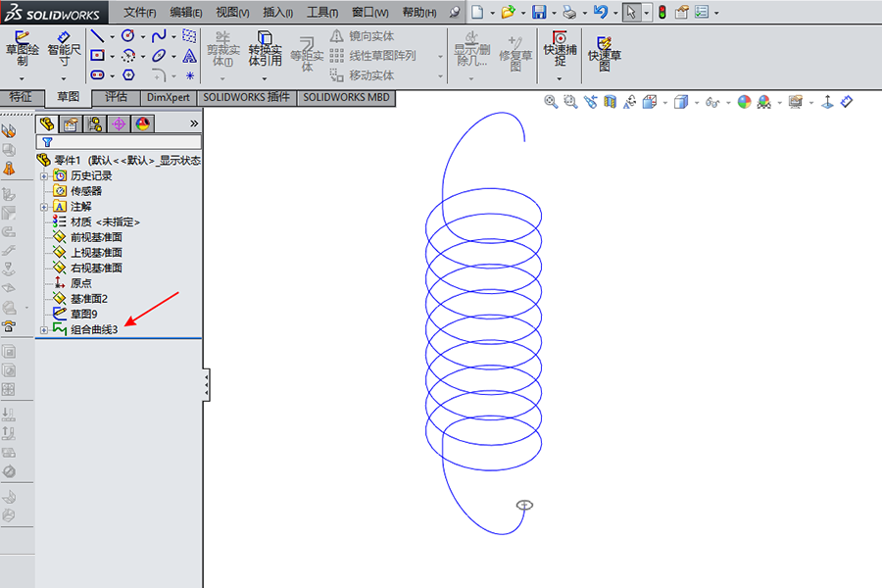This screenshot has width=882, height=588.
Task: Select the Corner Rectangle tool
Action: [97, 56]
